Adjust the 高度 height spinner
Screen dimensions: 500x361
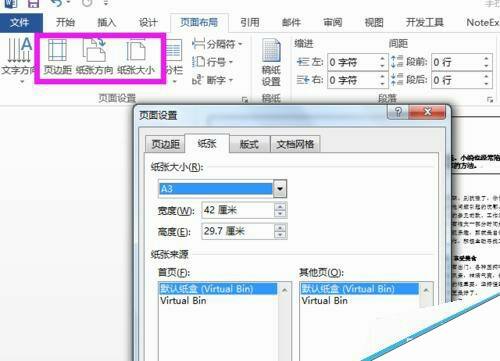point(280,231)
